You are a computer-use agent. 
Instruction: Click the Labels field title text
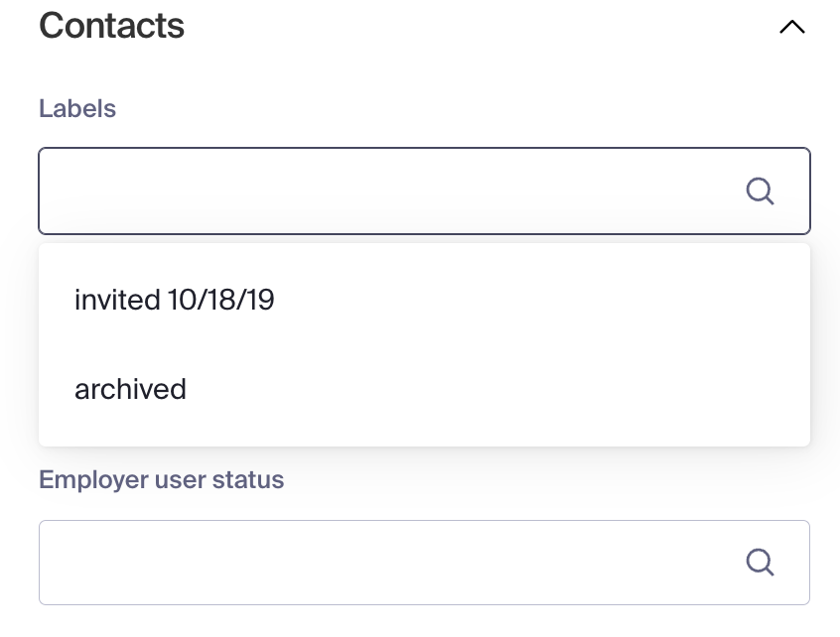tap(77, 109)
